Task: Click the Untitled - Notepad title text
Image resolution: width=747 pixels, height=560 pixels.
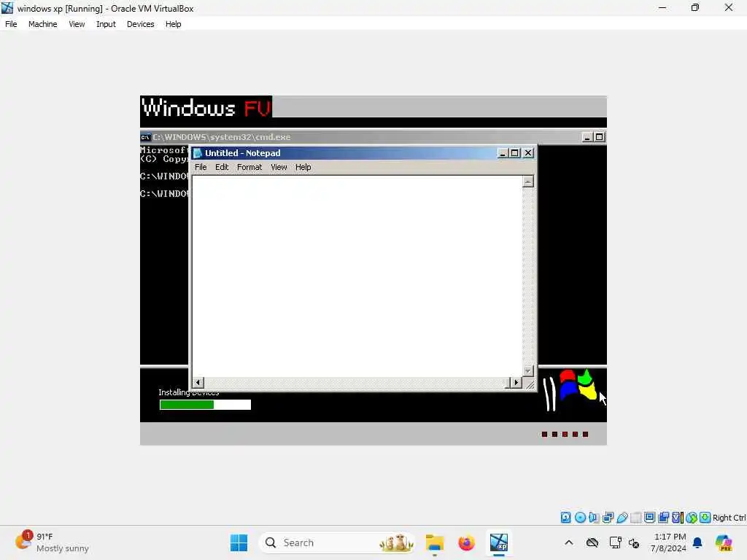Action: point(242,153)
